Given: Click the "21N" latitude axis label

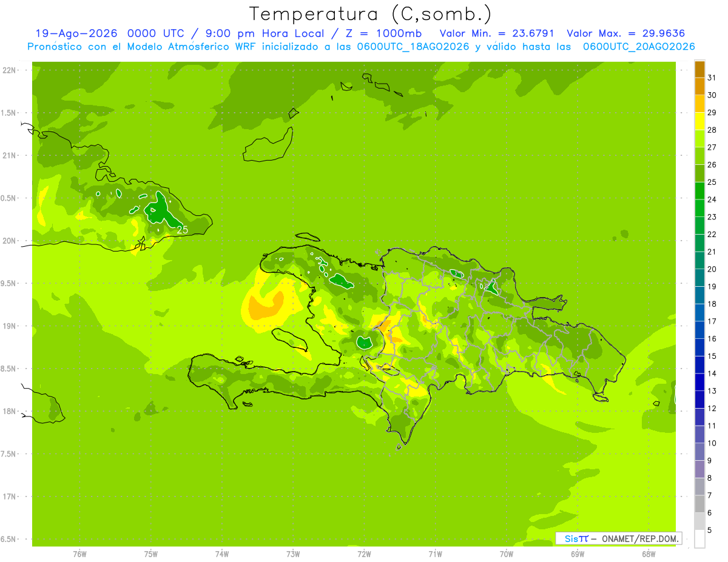Looking at the screenshot, I should 10,156.
